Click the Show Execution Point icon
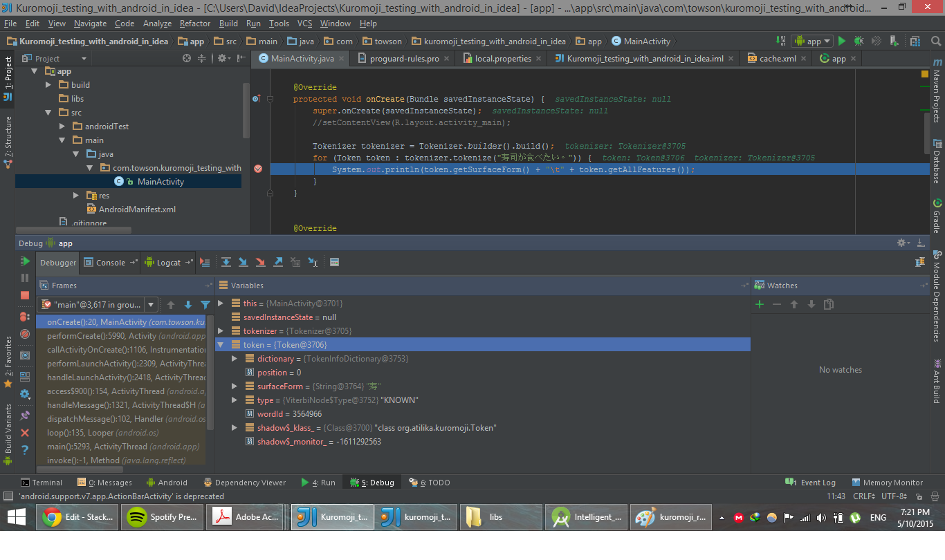Image resolution: width=945 pixels, height=560 pixels. [x=205, y=262]
